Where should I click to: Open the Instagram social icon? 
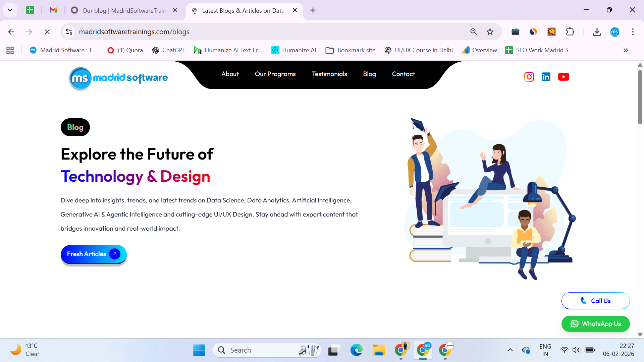(x=529, y=77)
